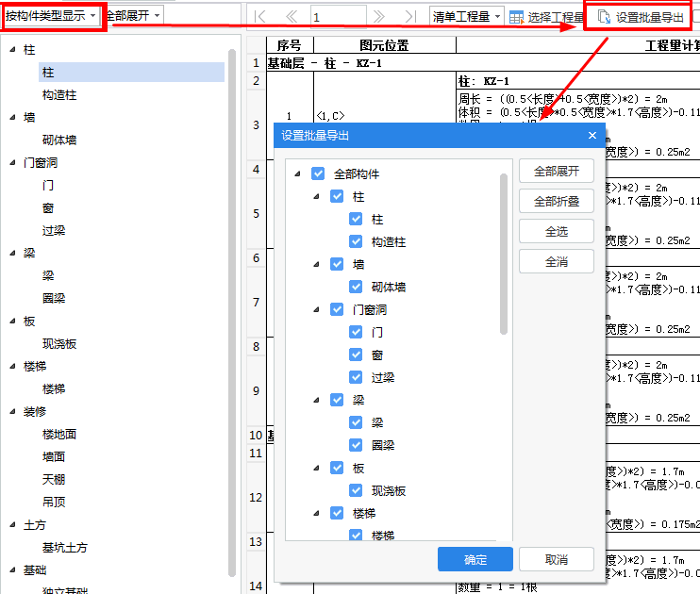Click the page number input field

337,17
